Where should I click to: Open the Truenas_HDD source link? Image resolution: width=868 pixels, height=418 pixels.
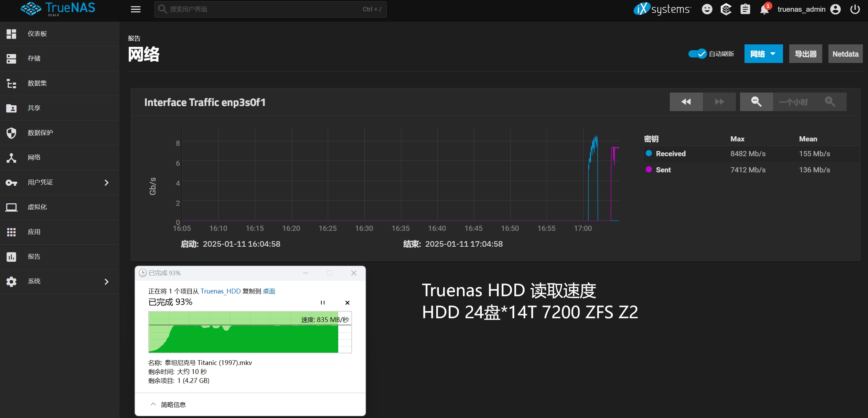click(221, 291)
